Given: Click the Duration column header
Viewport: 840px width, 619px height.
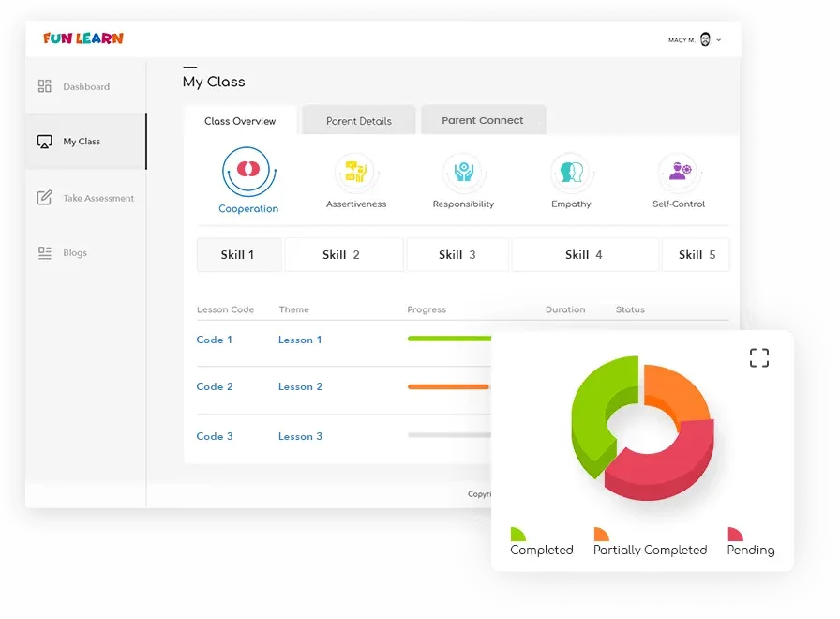Looking at the screenshot, I should point(565,309).
